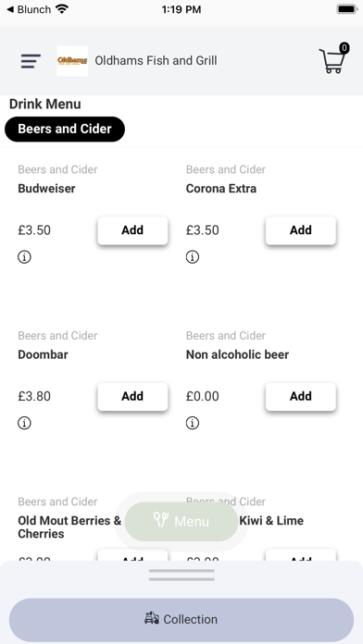Screen dimensions: 363x644
Task: Add Budweiser to the cart
Action: pos(132,230)
